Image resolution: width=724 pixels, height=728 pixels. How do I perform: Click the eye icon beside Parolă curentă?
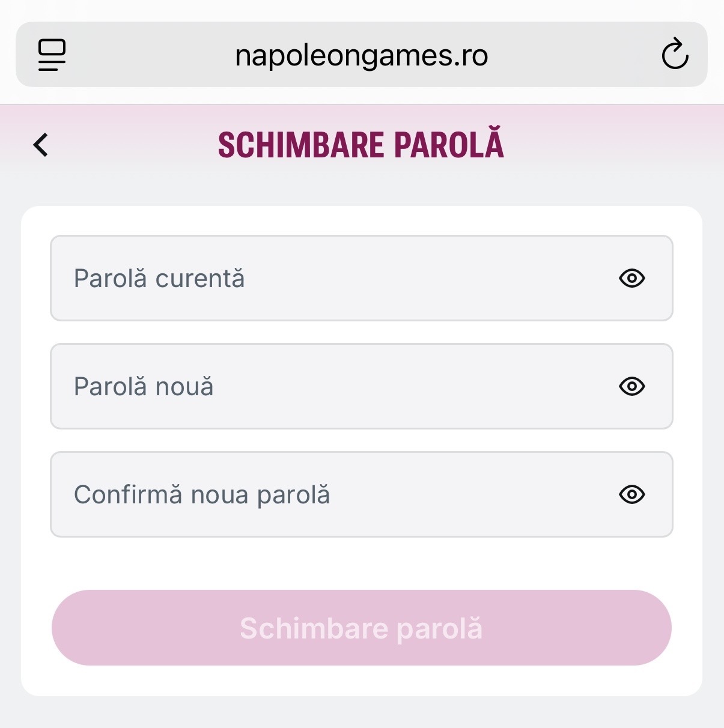(x=632, y=278)
